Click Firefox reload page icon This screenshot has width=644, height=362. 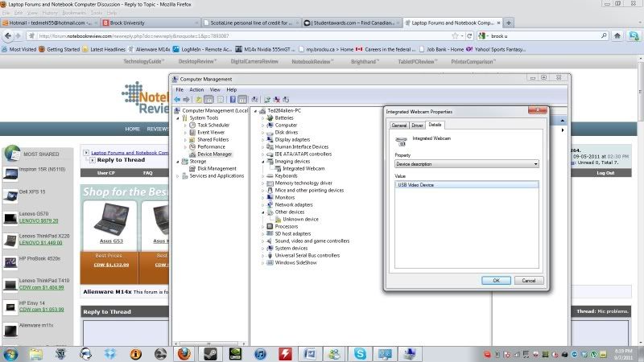(469, 36)
